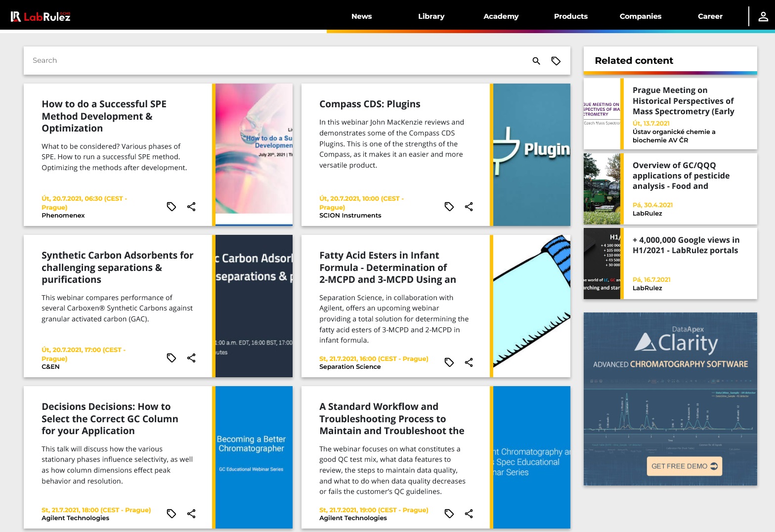Open How to do a Successful SPE title
The height and width of the screenshot is (532, 775).
tap(104, 116)
